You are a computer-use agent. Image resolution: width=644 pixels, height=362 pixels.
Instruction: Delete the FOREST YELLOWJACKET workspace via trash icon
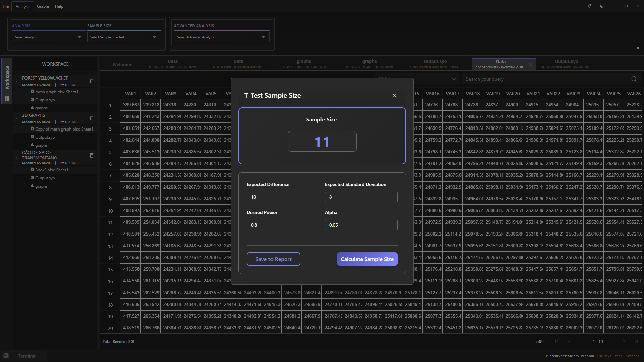pos(91,81)
